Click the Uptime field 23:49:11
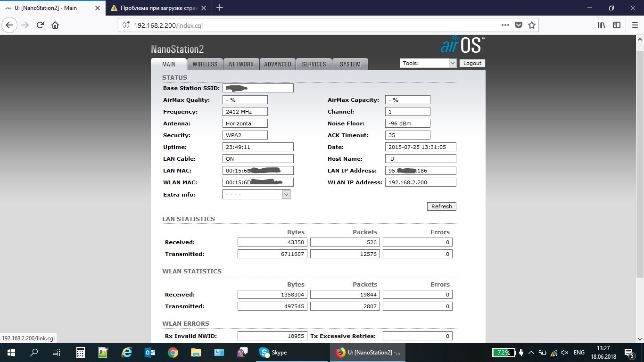Viewport: 644px width, 362px height. [258, 147]
